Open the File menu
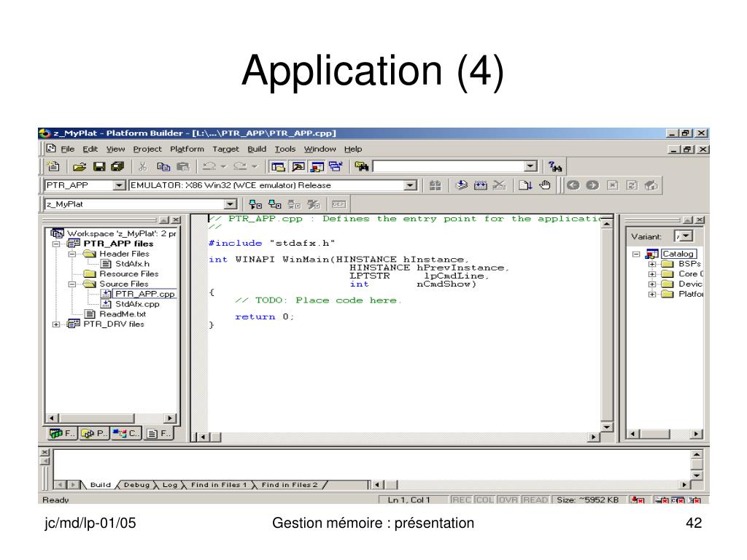 (68, 149)
